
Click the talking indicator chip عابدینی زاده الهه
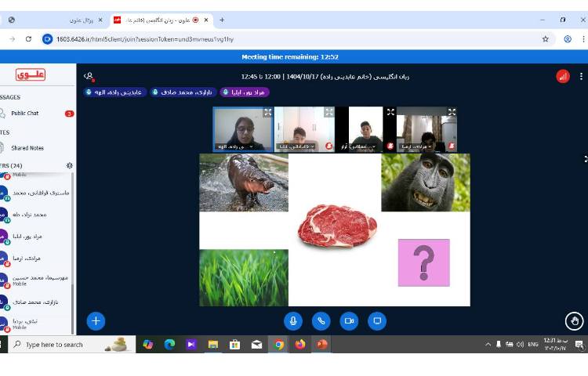(114, 92)
